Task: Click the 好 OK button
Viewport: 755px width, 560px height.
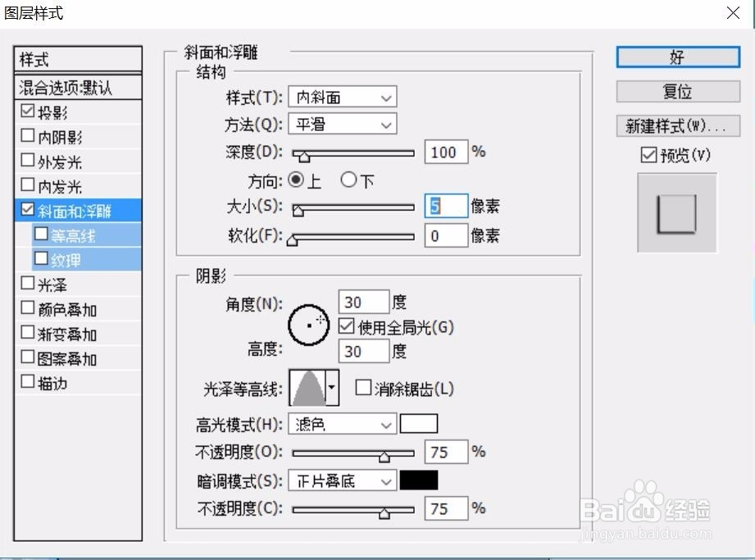Action: tap(678, 57)
